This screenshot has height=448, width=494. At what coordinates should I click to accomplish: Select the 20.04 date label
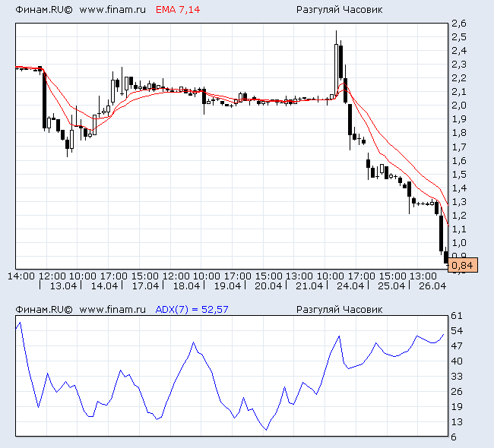[268, 286]
